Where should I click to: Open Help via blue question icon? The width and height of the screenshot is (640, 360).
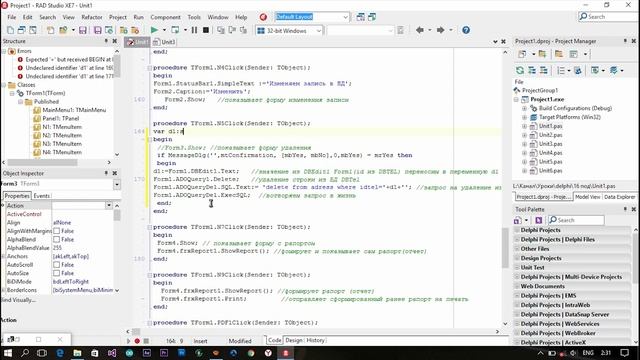point(466,30)
